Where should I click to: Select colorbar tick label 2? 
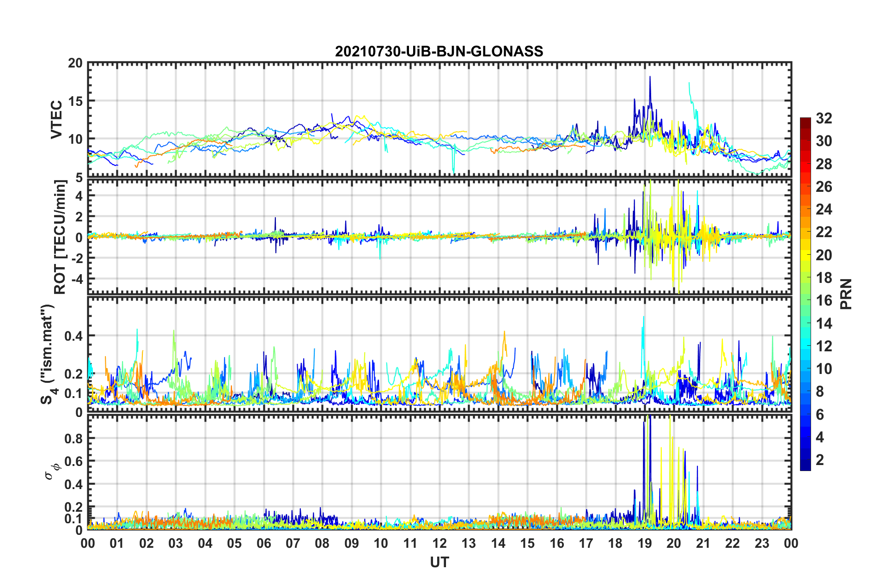[x=820, y=460]
